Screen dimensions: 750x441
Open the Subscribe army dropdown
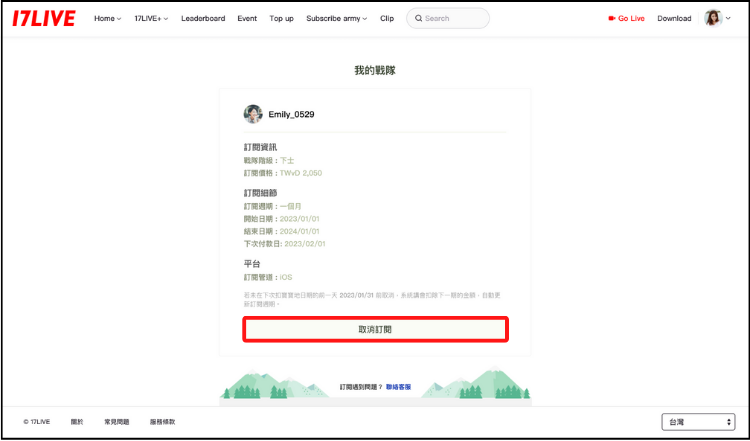click(x=336, y=18)
